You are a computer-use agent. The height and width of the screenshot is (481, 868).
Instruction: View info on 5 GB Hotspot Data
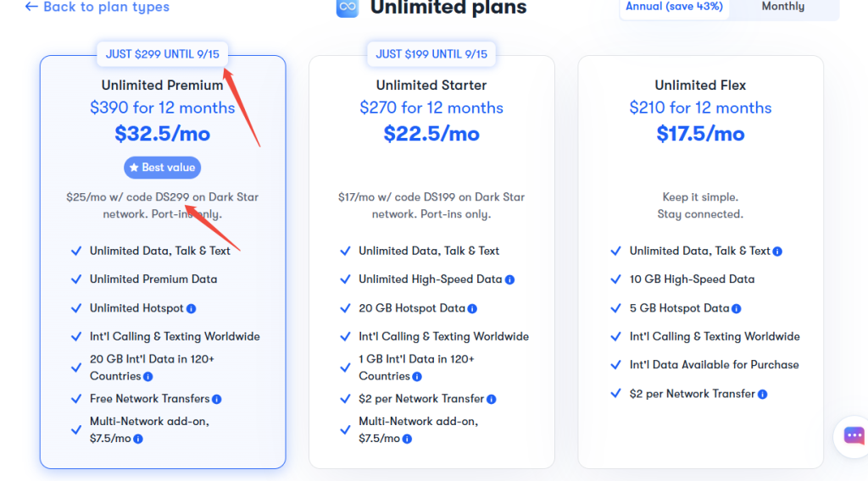click(x=737, y=308)
